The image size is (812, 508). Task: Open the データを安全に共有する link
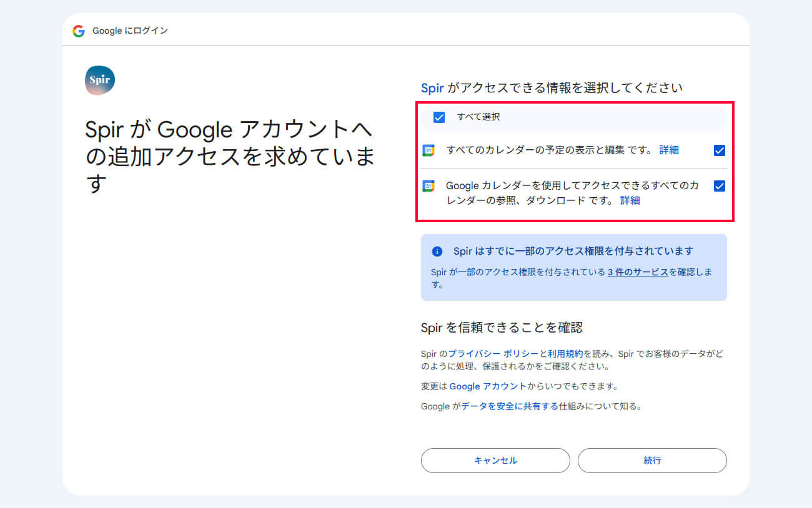tap(510, 406)
